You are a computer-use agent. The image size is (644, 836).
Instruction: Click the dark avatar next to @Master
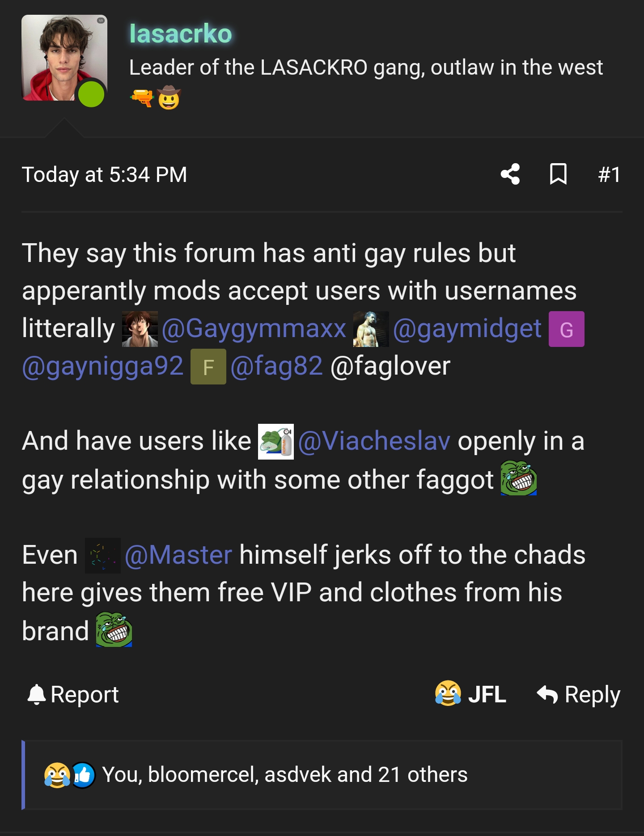pyautogui.click(x=103, y=556)
